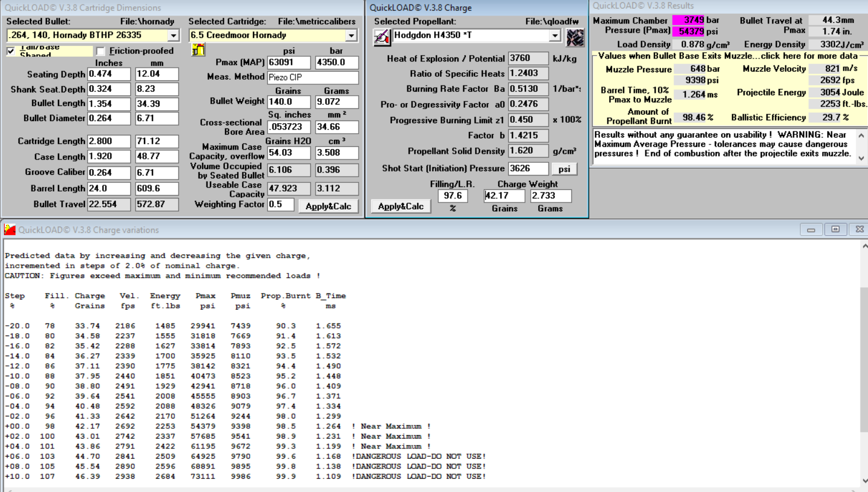868x492 pixels.
Task: Click the Pmax (MAP) psi field
Action: [x=289, y=63]
